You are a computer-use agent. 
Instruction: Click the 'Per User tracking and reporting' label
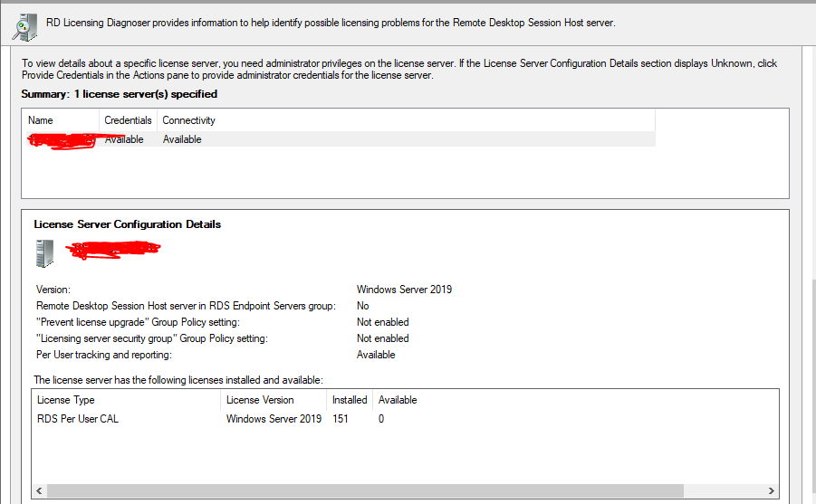[x=103, y=355]
